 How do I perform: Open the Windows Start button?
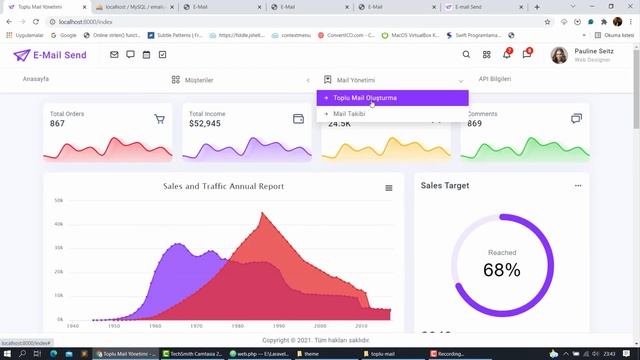[7, 353]
